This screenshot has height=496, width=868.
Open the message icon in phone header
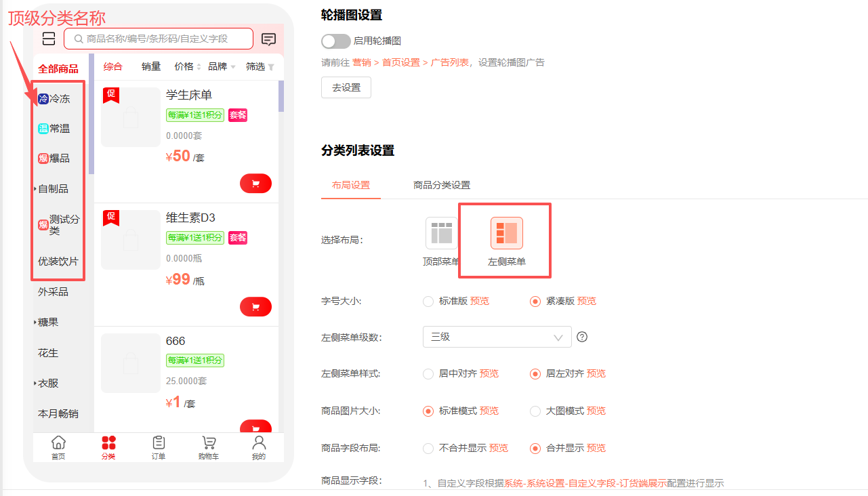click(269, 39)
